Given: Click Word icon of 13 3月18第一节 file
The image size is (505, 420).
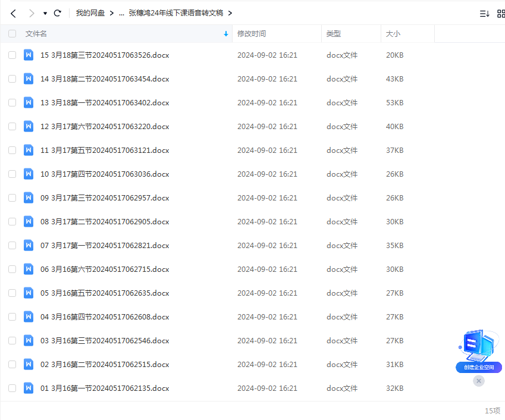Looking at the screenshot, I should (29, 102).
